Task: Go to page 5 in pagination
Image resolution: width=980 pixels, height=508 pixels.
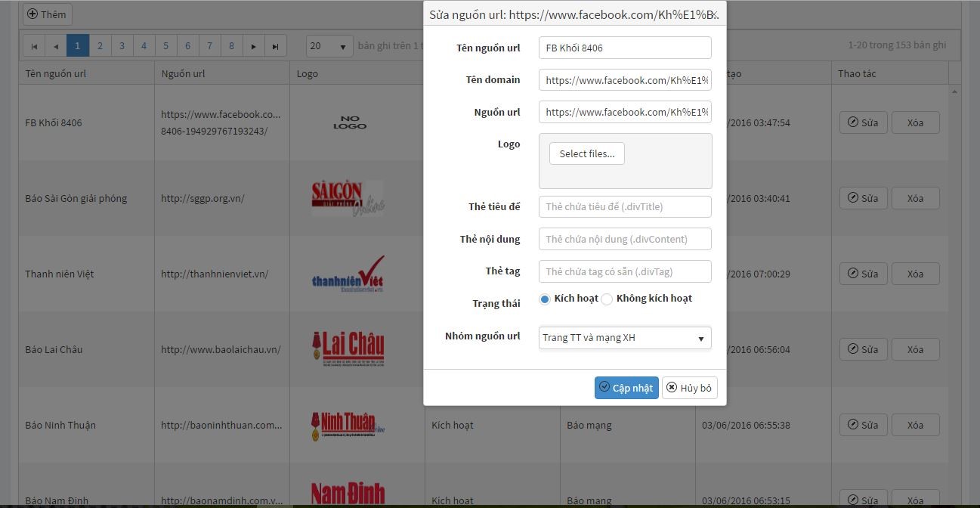Action: (165, 46)
